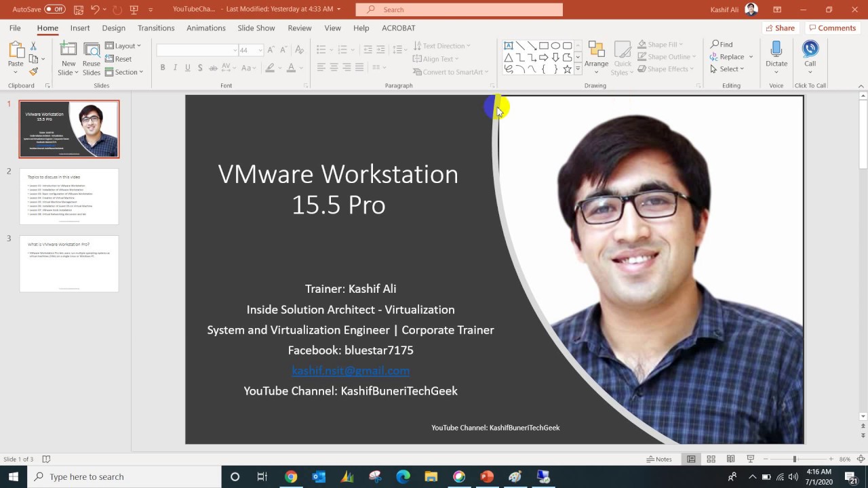Open the Arrange menu
The width and height of the screenshot is (868, 488).
[596, 58]
